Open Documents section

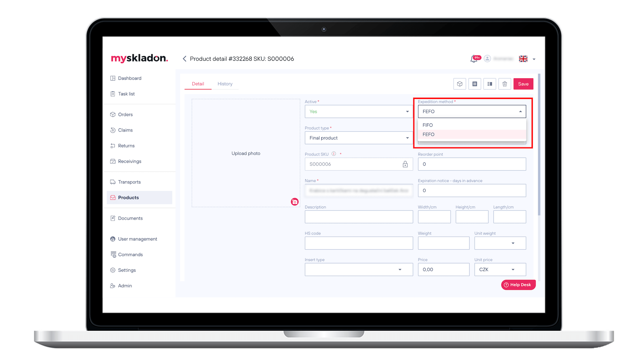click(x=130, y=218)
